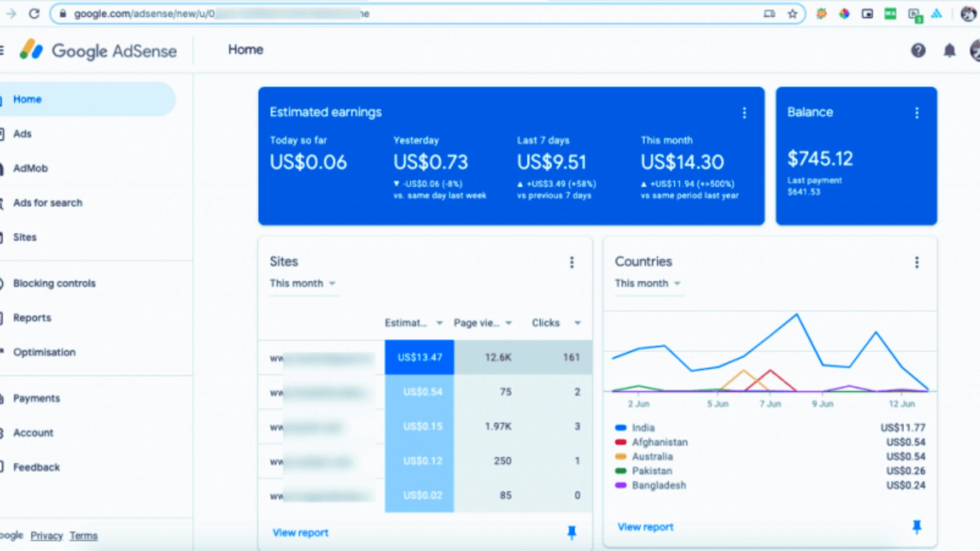Image resolution: width=980 pixels, height=551 pixels.
Task: Click the US$14.30 This month earnings
Action: 682,162
